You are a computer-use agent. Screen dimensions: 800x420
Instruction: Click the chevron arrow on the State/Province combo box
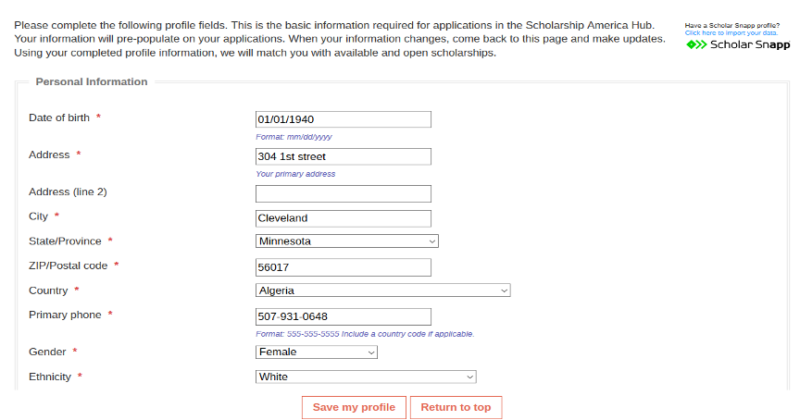(432, 241)
